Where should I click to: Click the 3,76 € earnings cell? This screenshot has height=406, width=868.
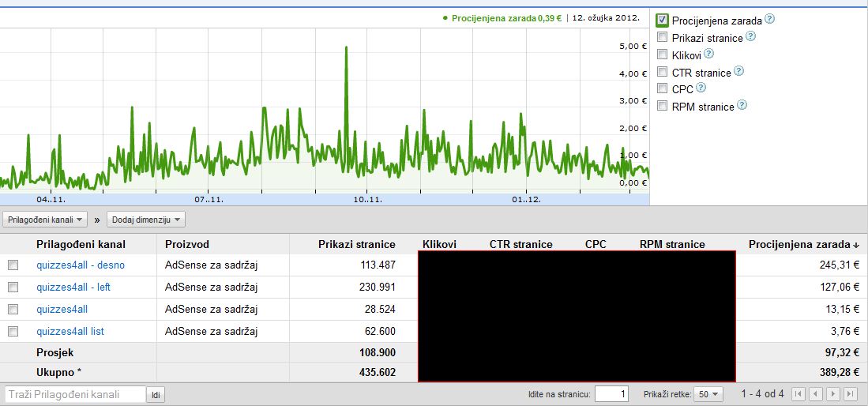point(845,332)
